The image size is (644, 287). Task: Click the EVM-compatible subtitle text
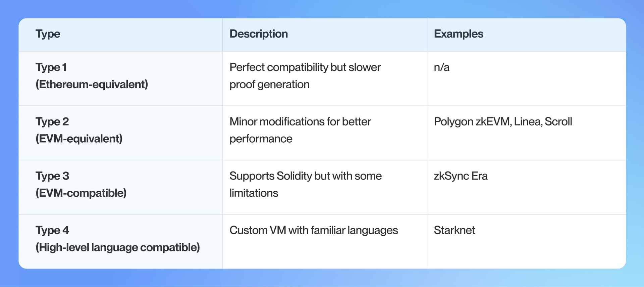click(x=81, y=193)
